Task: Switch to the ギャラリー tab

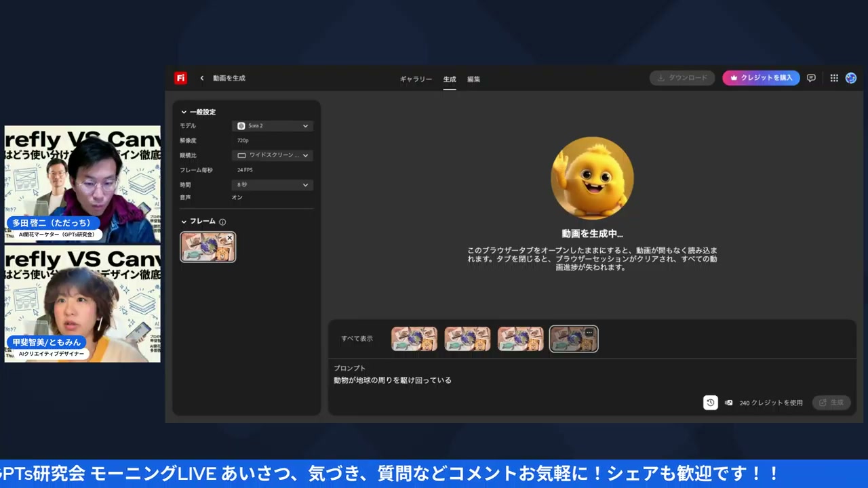Action: tap(416, 79)
